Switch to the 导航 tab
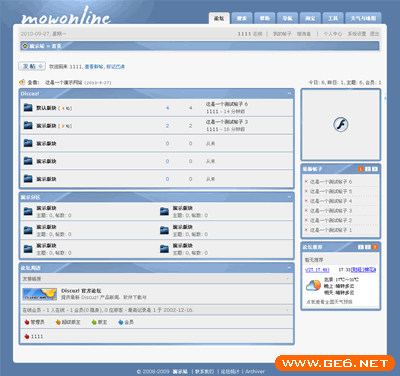The width and height of the screenshot is (400, 376). tap(287, 18)
